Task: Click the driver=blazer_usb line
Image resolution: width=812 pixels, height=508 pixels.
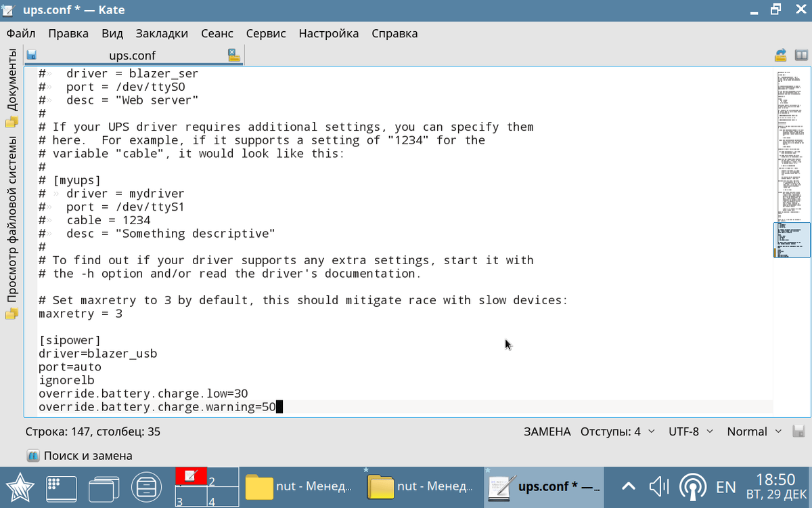Action: (98, 354)
